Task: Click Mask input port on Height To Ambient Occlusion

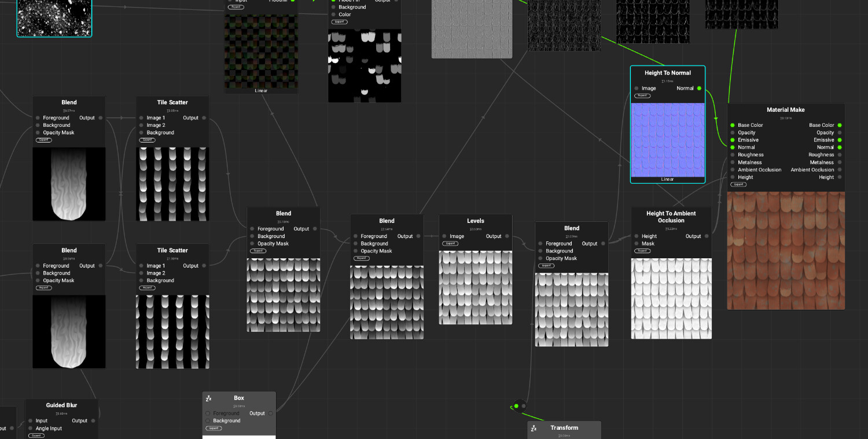Action: click(x=637, y=244)
